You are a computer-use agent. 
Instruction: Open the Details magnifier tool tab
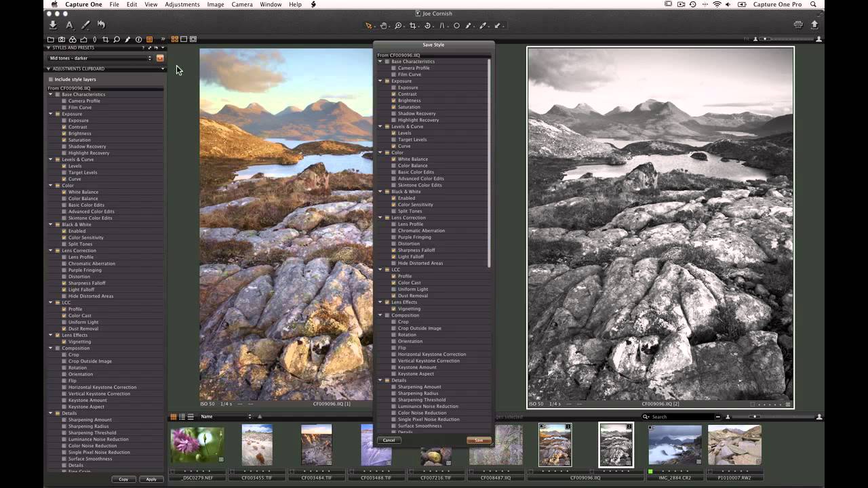point(116,39)
